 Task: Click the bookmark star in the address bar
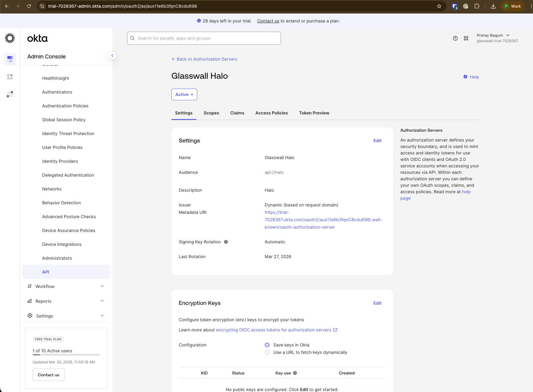439,6
